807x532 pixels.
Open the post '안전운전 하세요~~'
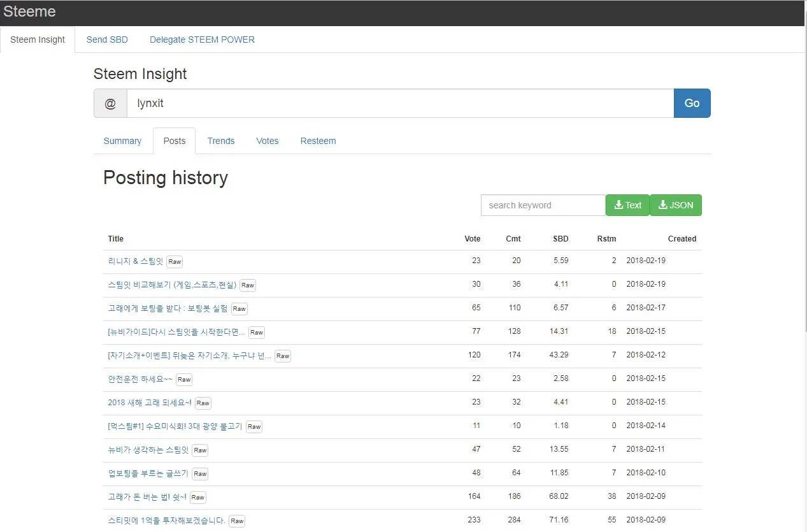140,379
